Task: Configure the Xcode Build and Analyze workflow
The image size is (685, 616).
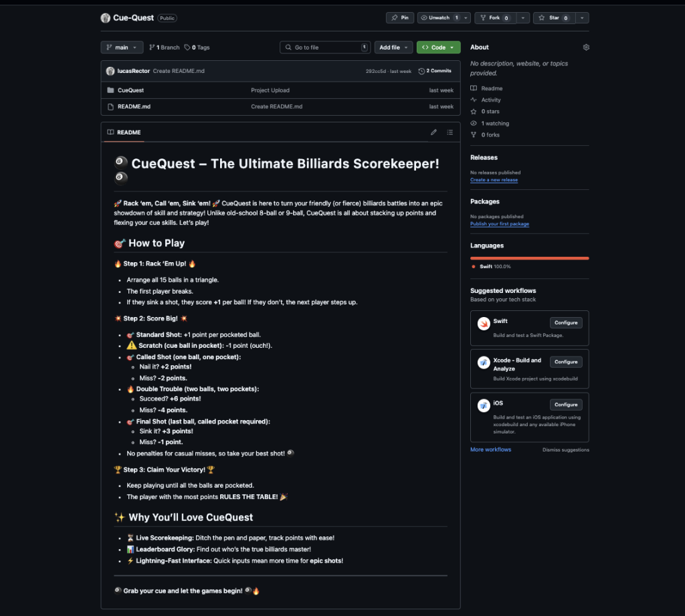Action: pos(565,362)
